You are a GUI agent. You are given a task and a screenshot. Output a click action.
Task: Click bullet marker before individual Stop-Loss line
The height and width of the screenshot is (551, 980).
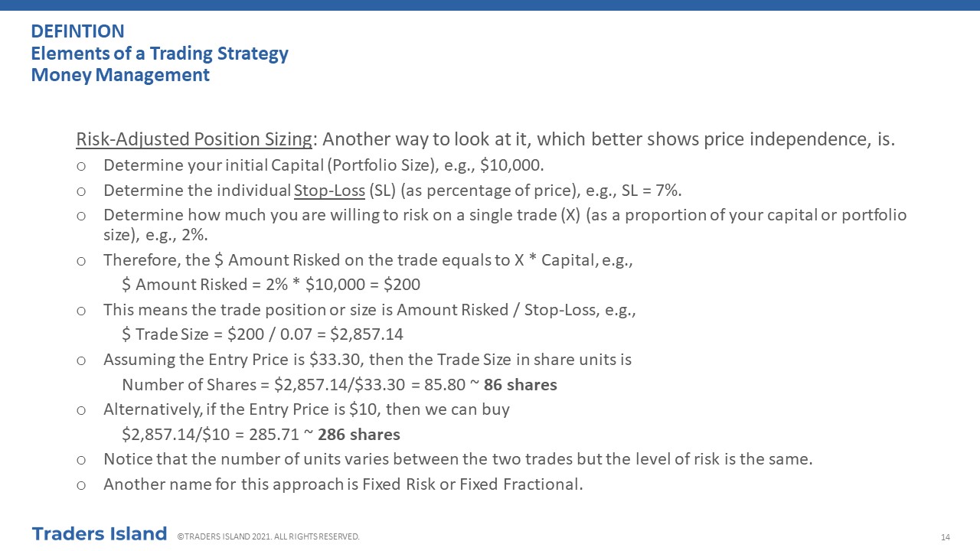click(81, 191)
